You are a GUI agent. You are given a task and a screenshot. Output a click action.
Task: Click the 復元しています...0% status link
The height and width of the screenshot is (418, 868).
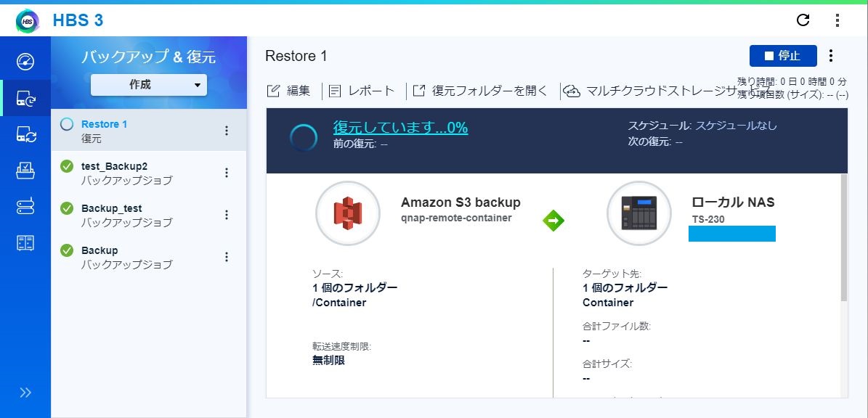coord(400,127)
